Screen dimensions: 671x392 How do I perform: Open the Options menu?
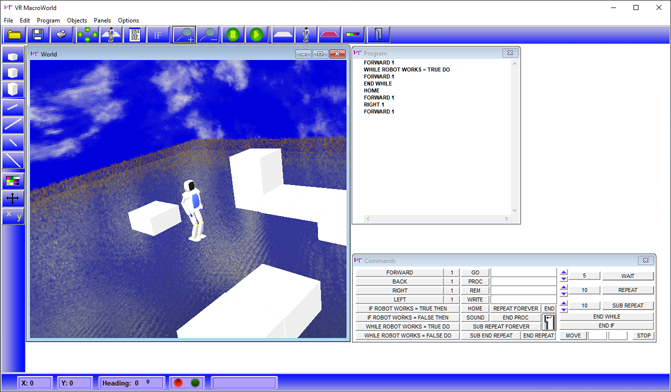point(128,20)
